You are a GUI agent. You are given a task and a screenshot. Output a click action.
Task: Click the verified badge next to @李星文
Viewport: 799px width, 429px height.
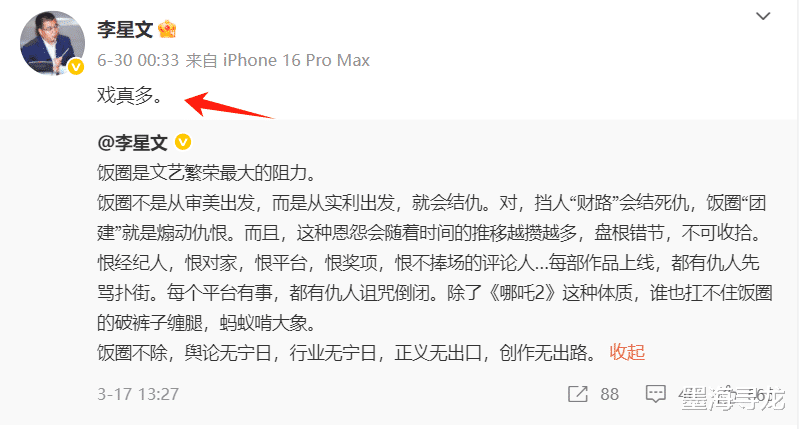coord(183,142)
